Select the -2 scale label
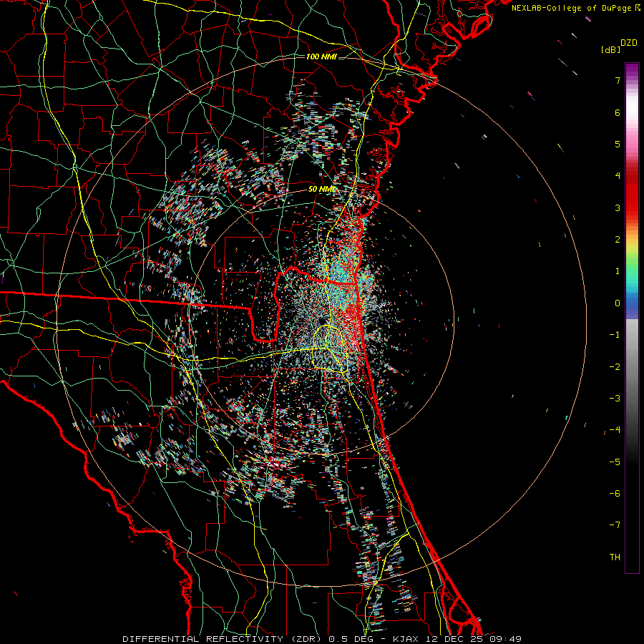Image resolution: width=644 pixels, height=644 pixels. (615, 367)
